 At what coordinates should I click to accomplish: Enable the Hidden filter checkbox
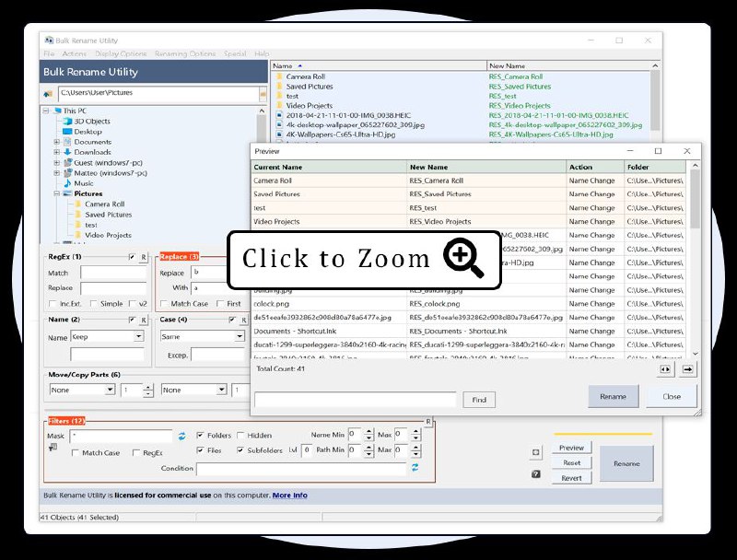(240, 436)
